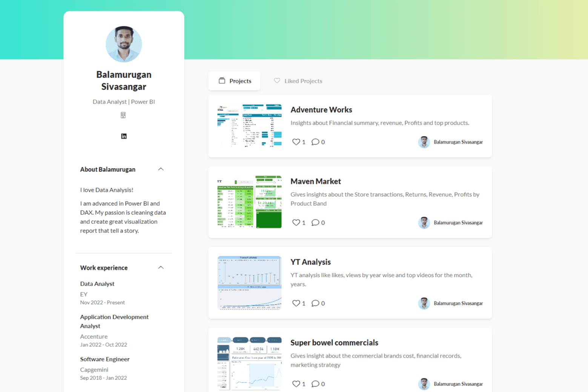
Task: Collapse the About Balamurugan section
Action: 161,169
